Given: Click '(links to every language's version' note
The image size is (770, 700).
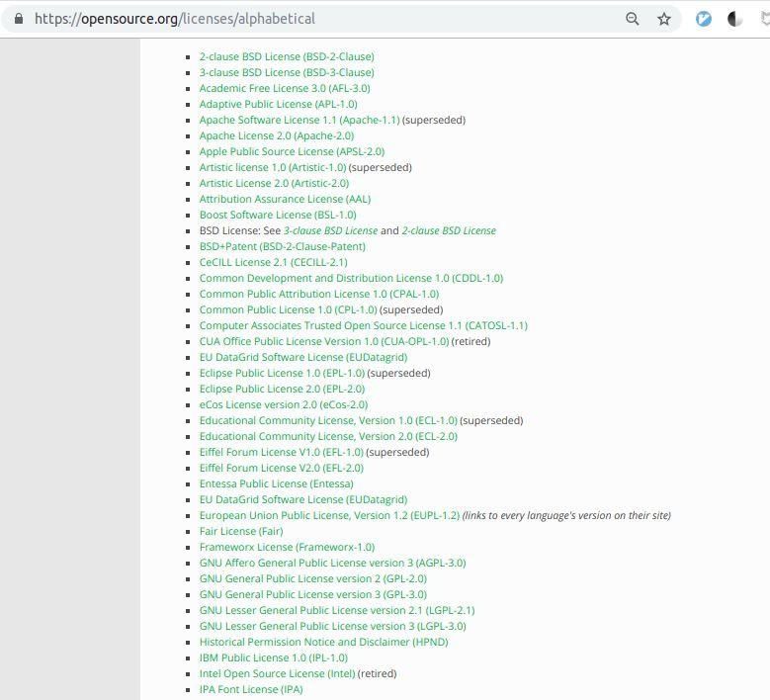Looking at the screenshot, I should click(x=566, y=515).
